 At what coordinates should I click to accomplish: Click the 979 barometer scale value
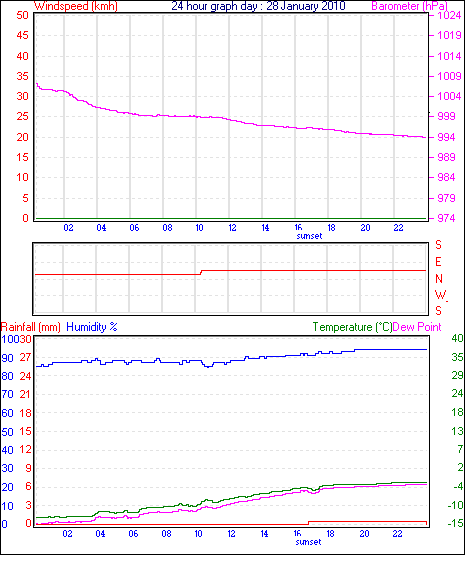(446, 198)
